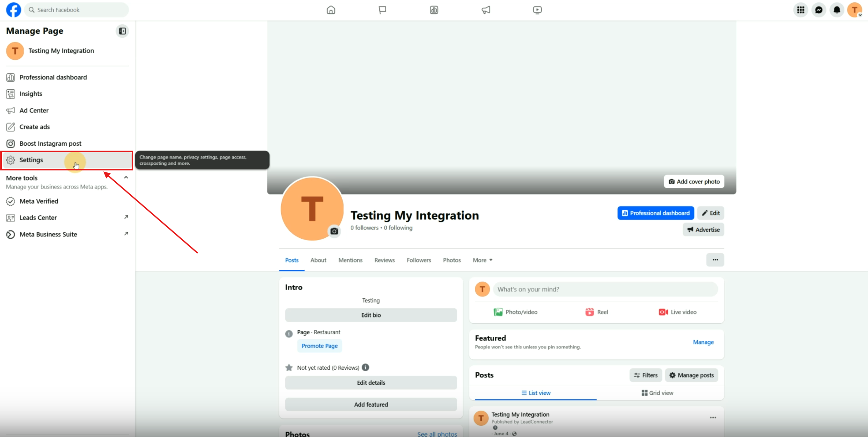This screenshot has height=437, width=868.
Task: Click the 0 following text
Action: 398,228
